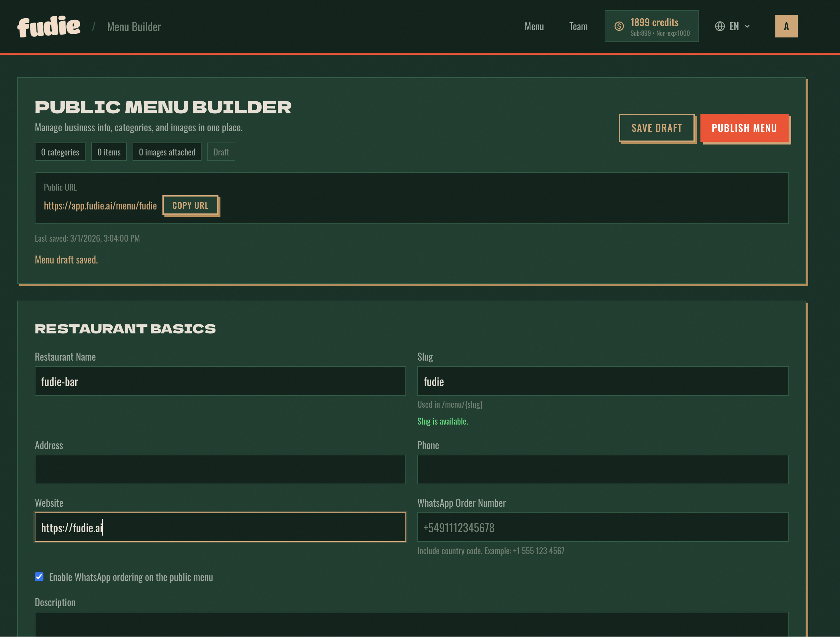Expand the EN language dropdown
This screenshot has width=840, height=637.
(735, 26)
